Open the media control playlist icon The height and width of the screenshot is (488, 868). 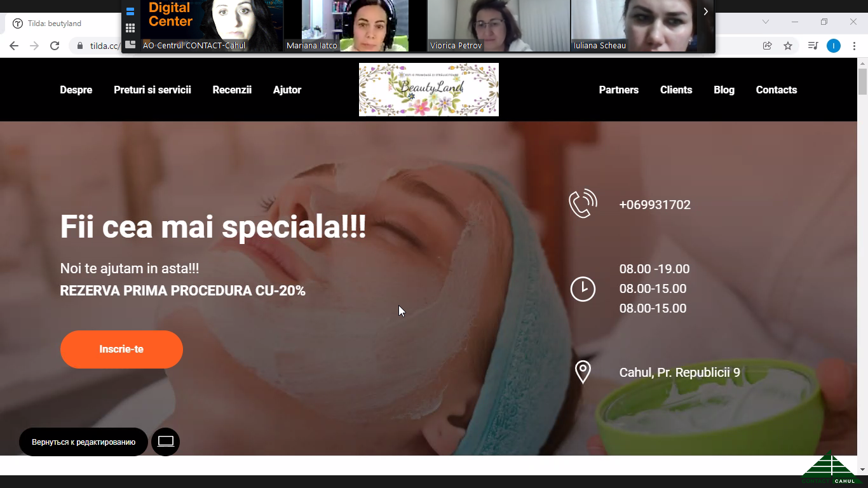[813, 46]
